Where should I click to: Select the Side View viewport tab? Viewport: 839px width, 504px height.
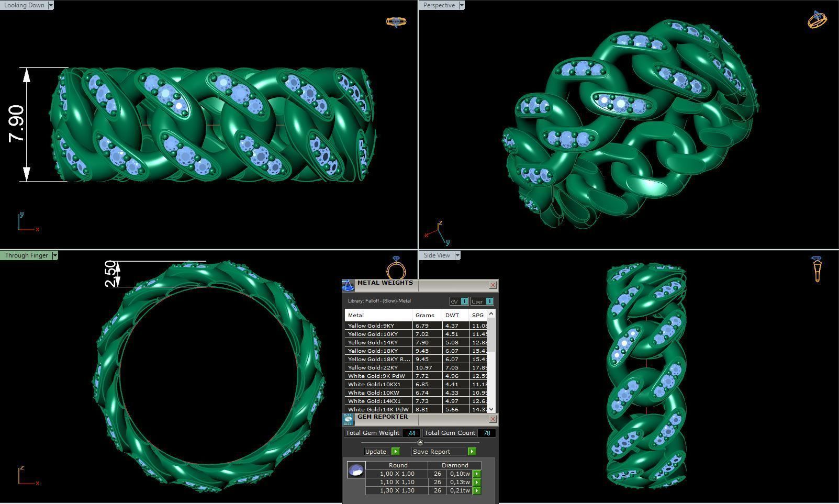(437, 255)
